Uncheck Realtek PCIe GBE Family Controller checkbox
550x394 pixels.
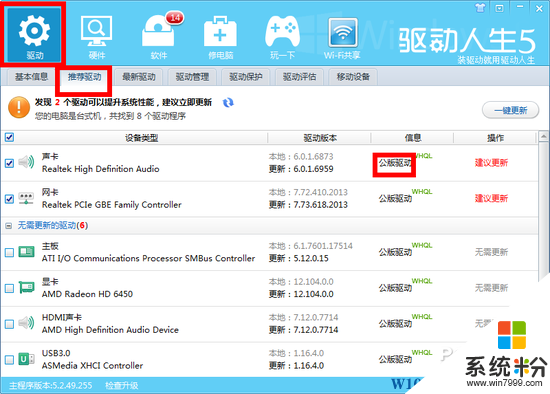(9, 199)
